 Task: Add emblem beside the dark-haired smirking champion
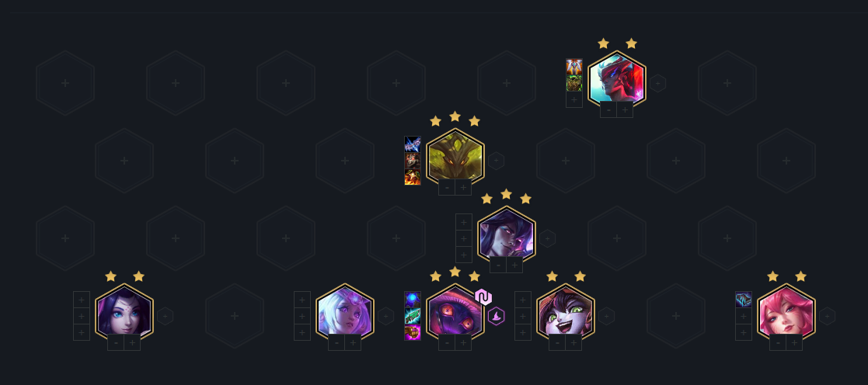pyautogui.click(x=547, y=238)
